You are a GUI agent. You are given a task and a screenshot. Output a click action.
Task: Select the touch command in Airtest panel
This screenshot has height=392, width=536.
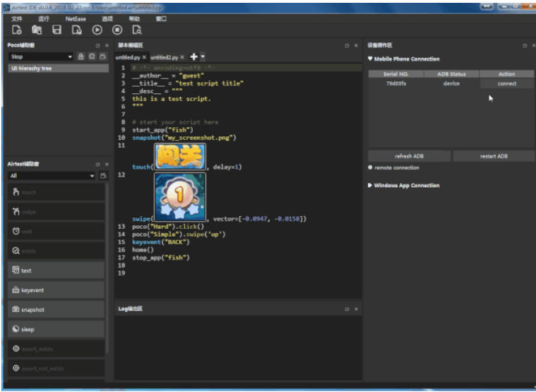pyautogui.click(x=56, y=192)
